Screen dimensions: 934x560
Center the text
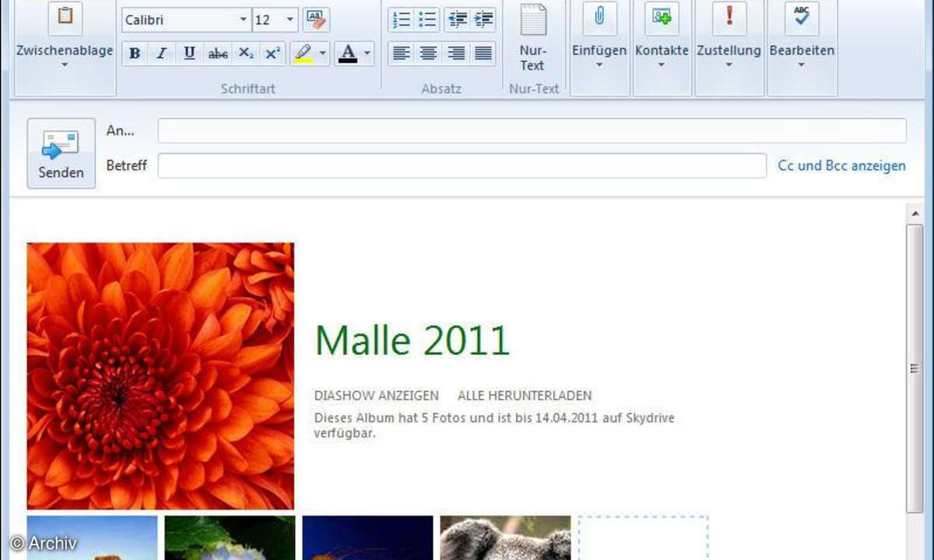(x=428, y=53)
